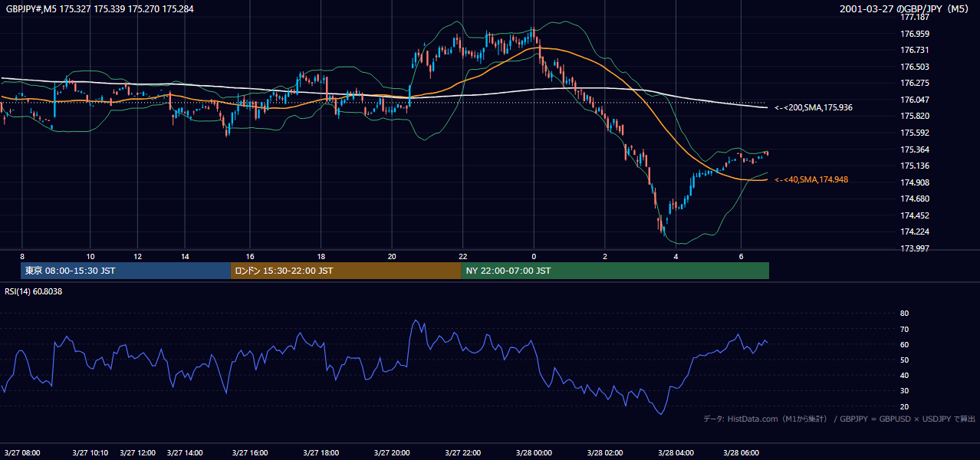Click price axis label 176.959
The width and height of the screenshot is (980, 460).
point(915,34)
